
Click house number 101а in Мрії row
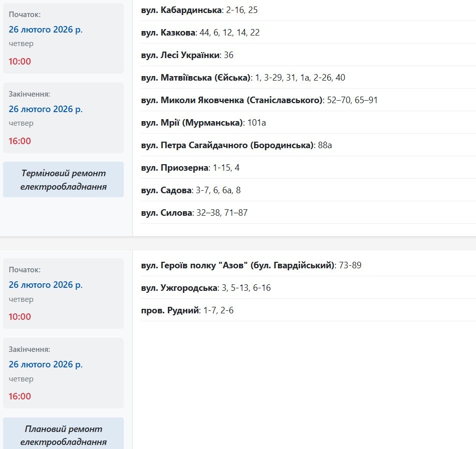click(x=257, y=123)
